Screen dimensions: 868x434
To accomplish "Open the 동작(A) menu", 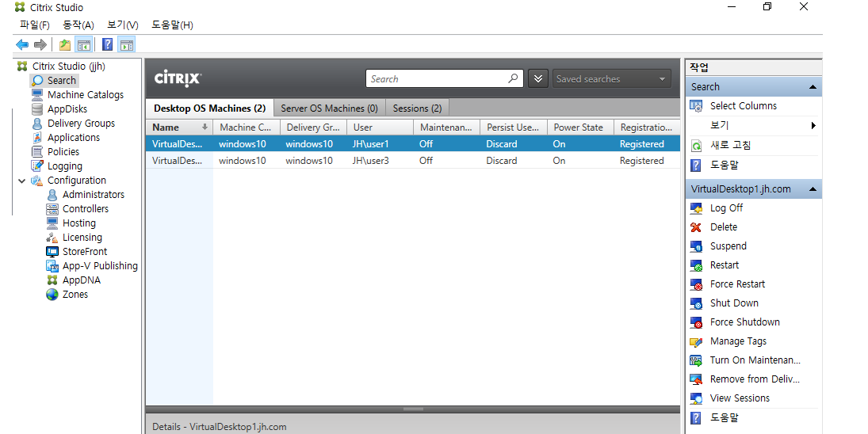I will tap(78, 25).
